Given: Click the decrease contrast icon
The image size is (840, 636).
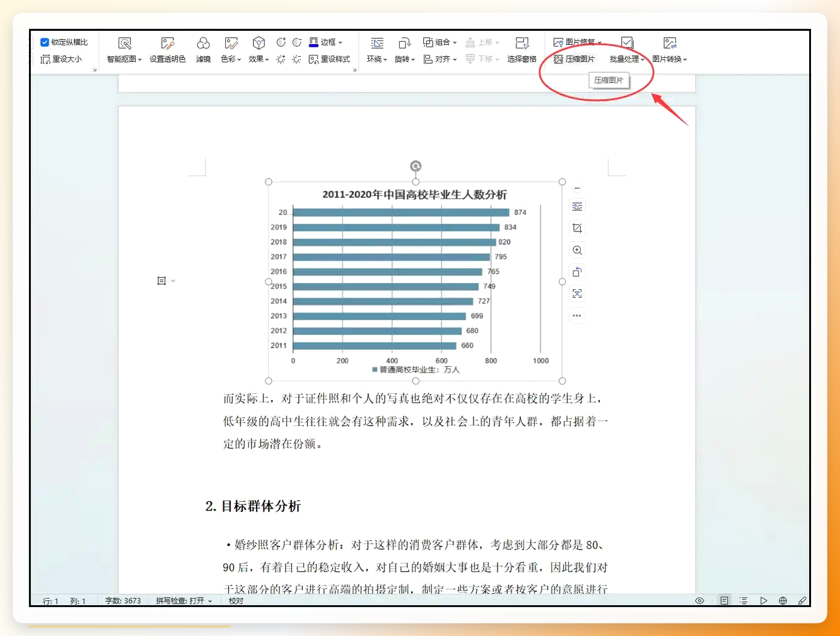Looking at the screenshot, I should click(296, 42).
